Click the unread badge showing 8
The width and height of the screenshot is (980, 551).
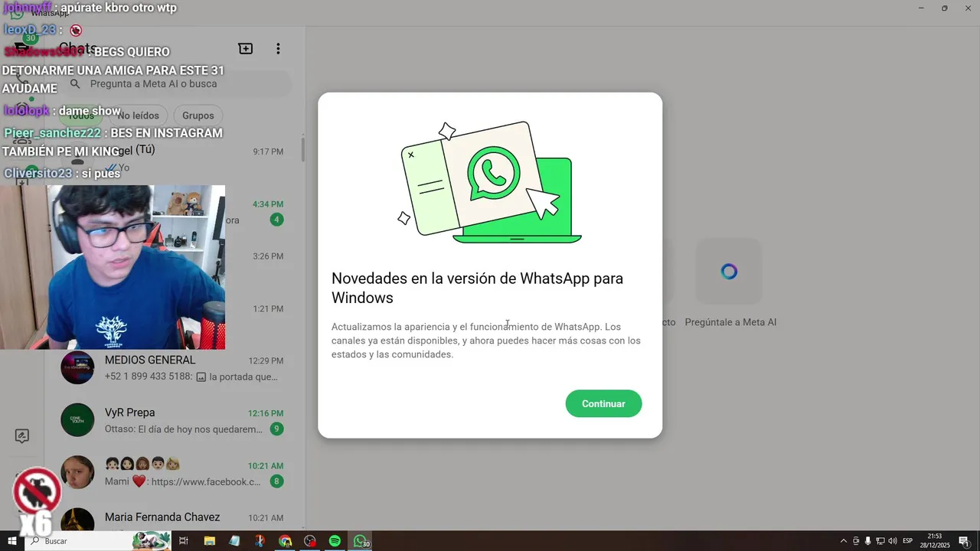click(276, 481)
